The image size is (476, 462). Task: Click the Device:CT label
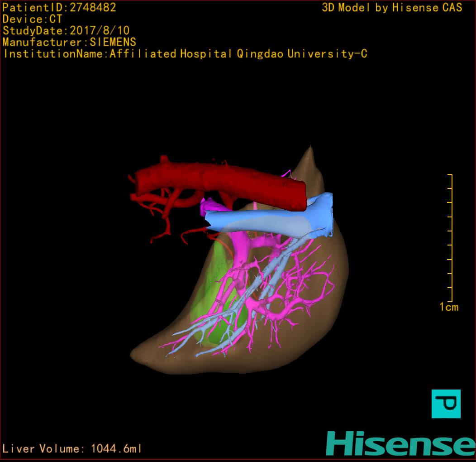pos(32,19)
